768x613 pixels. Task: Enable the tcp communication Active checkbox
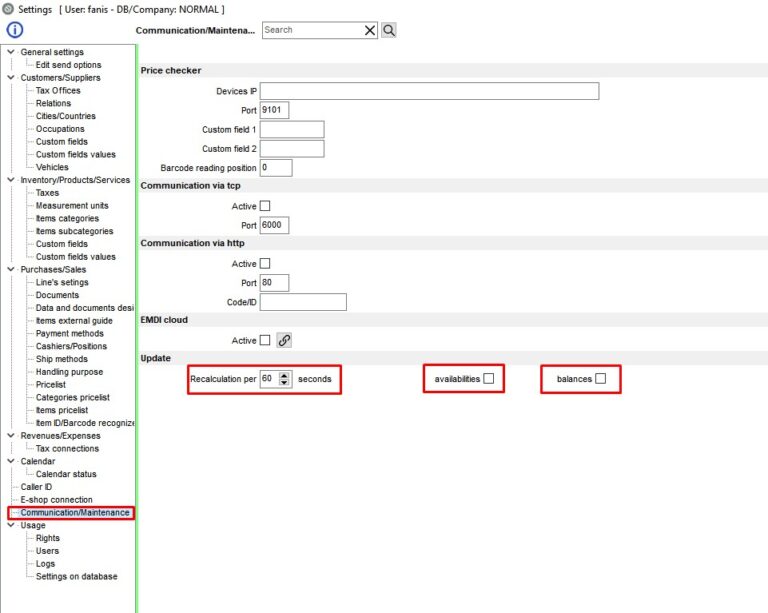tap(265, 206)
